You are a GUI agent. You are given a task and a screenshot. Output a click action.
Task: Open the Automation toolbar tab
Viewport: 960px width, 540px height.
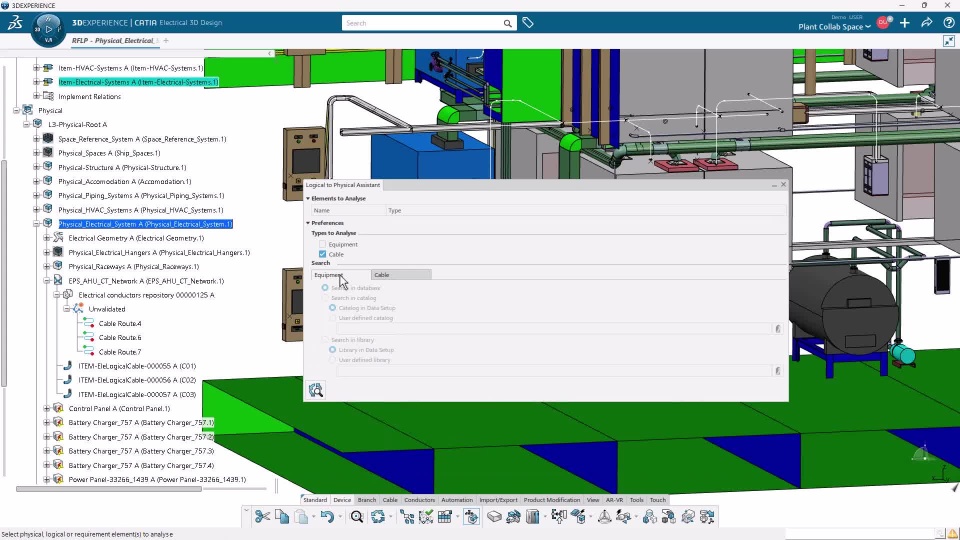(457, 500)
